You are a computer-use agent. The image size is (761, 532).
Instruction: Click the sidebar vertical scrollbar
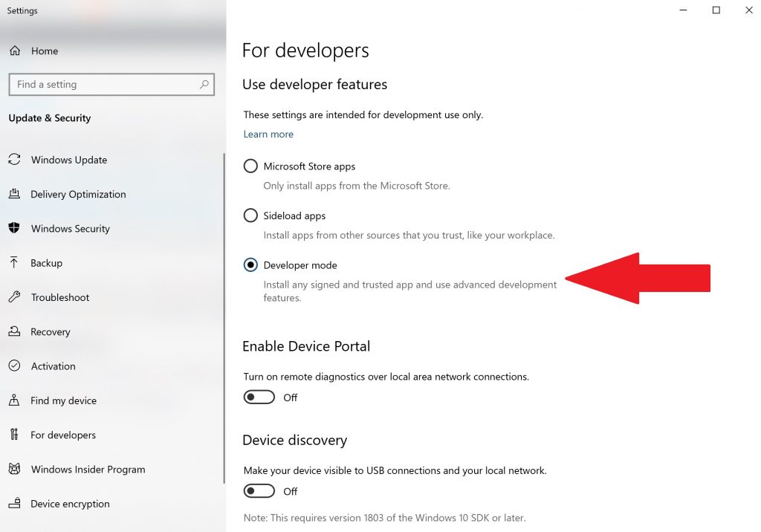tap(224, 318)
